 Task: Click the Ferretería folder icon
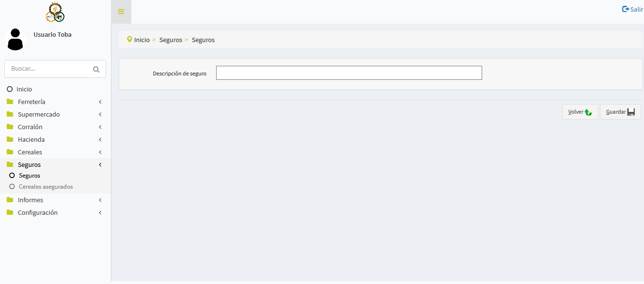point(10,102)
